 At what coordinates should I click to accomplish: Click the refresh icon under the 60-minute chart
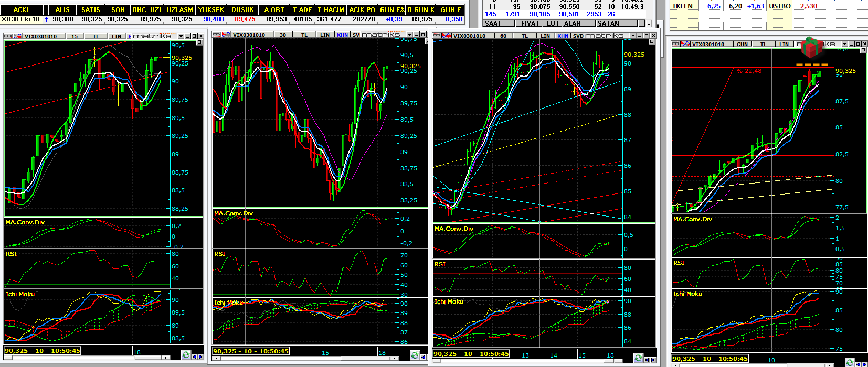638,358
